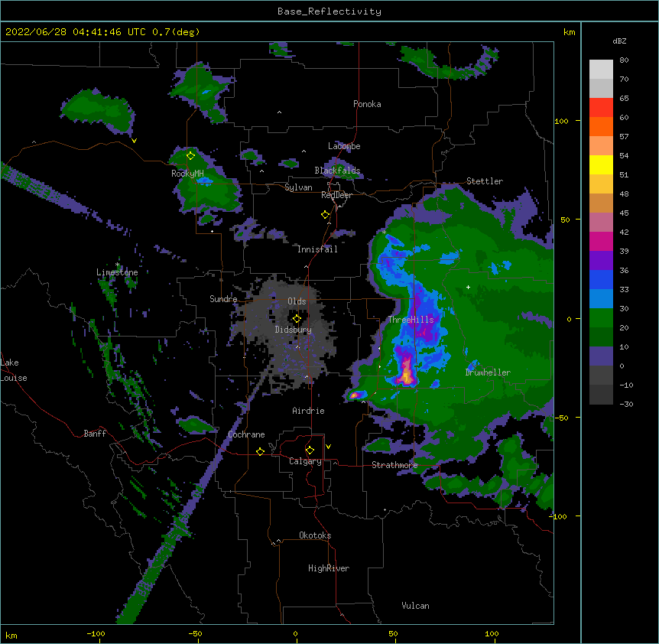This screenshot has width=659, height=644.
Task: Click the Olds city label
Action: pyautogui.click(x=297, y=301)
